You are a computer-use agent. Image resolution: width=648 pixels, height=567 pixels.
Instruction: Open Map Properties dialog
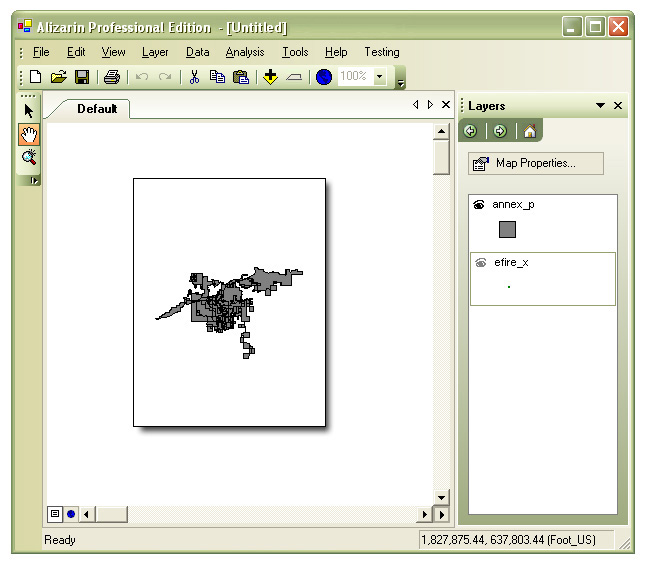(536, 163)
